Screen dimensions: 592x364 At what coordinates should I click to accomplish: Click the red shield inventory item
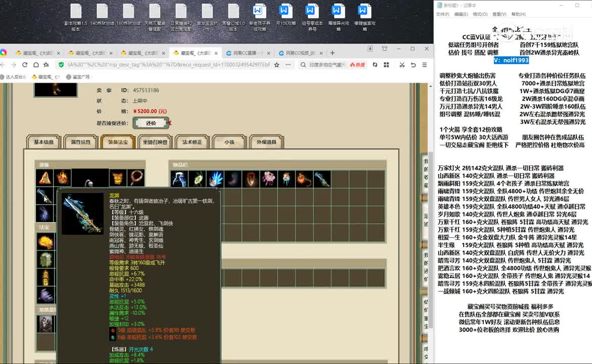pyautogui.click(x=250, y=179)
